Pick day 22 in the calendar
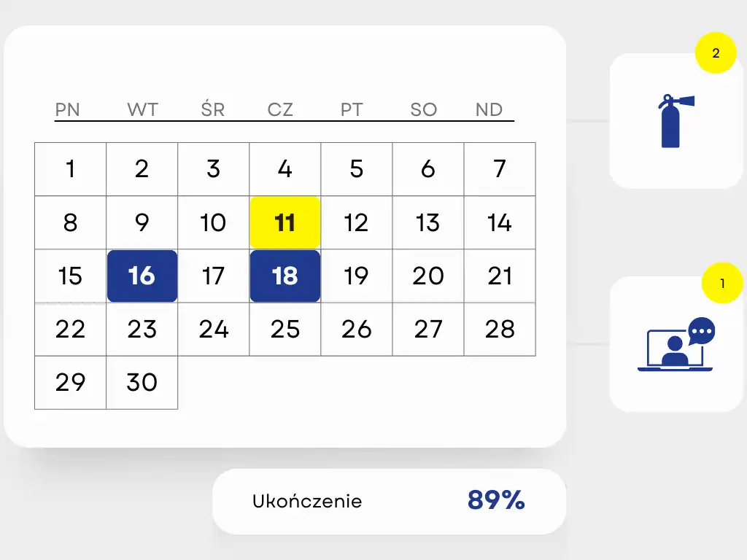Image resolution: width=747 pixels, height=560 pixels. click(70, 330)
